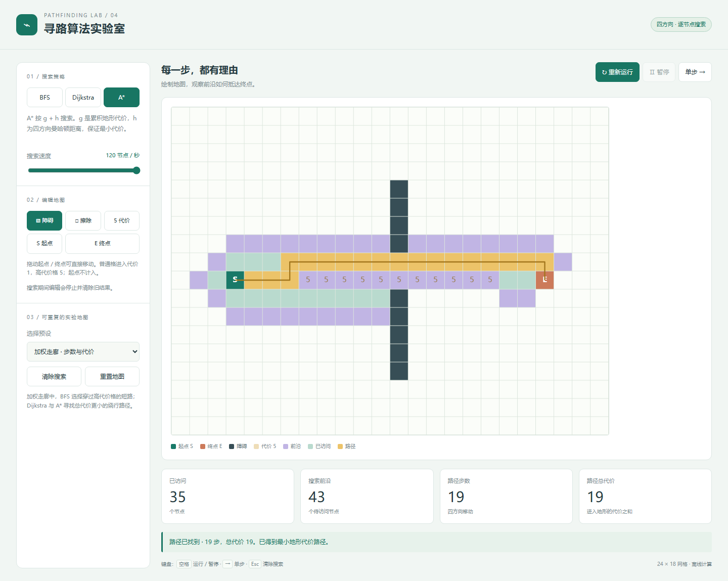728x581 pixels.
Task: Click the green start node S on grid
Action: point(235,280)
